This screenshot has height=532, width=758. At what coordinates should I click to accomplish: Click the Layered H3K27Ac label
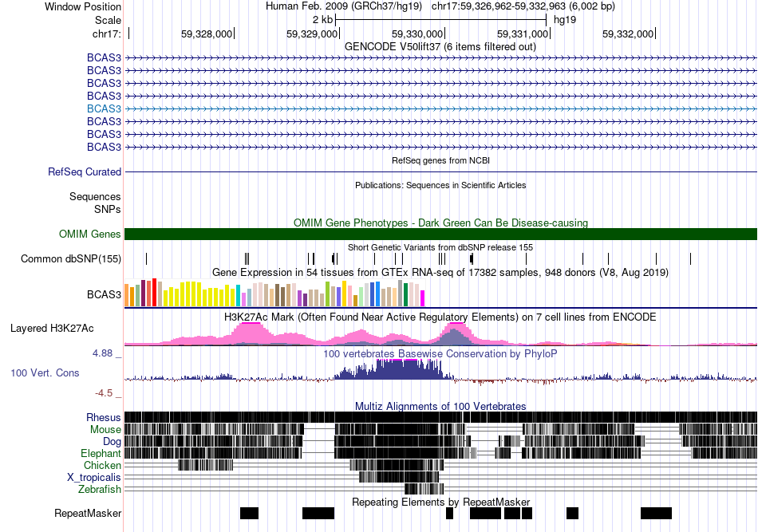(52, 329)
